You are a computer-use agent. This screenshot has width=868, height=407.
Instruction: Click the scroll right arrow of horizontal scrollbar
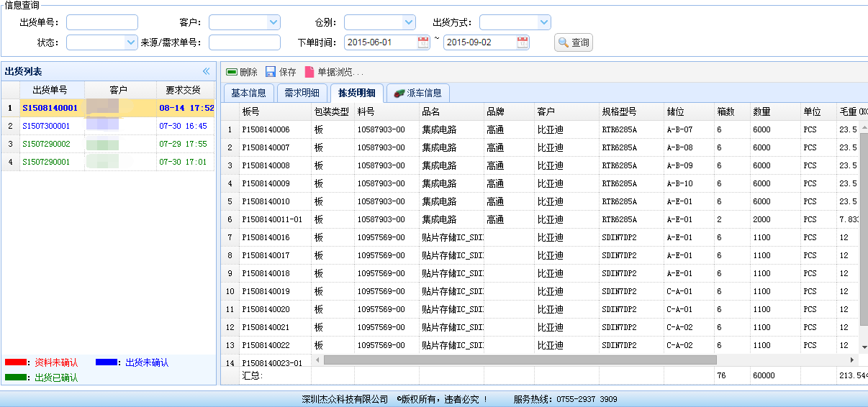[854, 360]
